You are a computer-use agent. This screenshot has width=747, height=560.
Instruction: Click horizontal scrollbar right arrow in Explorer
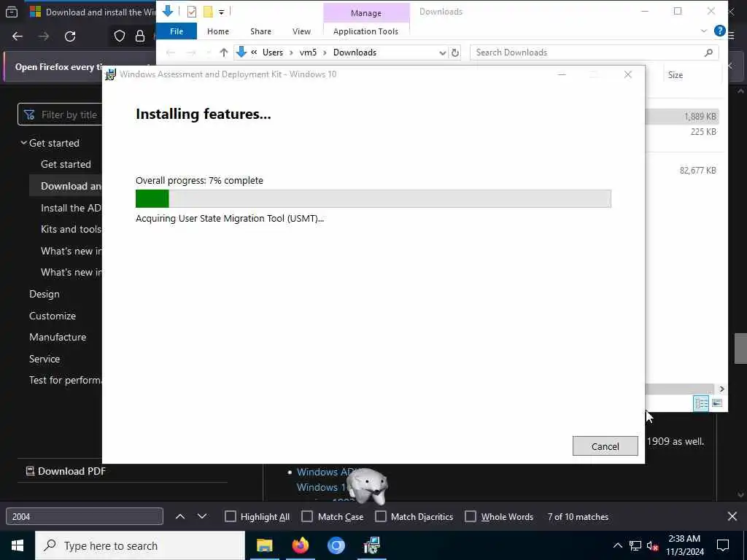(721, 389)
